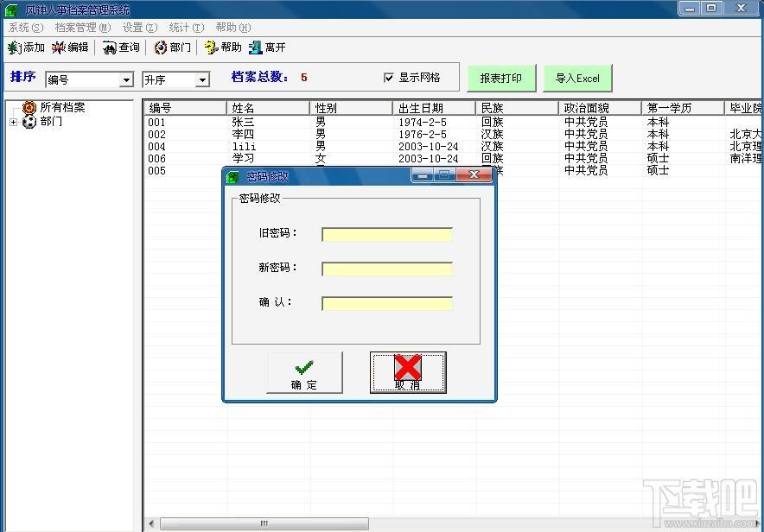Screen dimensions: 764x532
Task: Open the 统计(T) menu
Action: coord(186,28)
